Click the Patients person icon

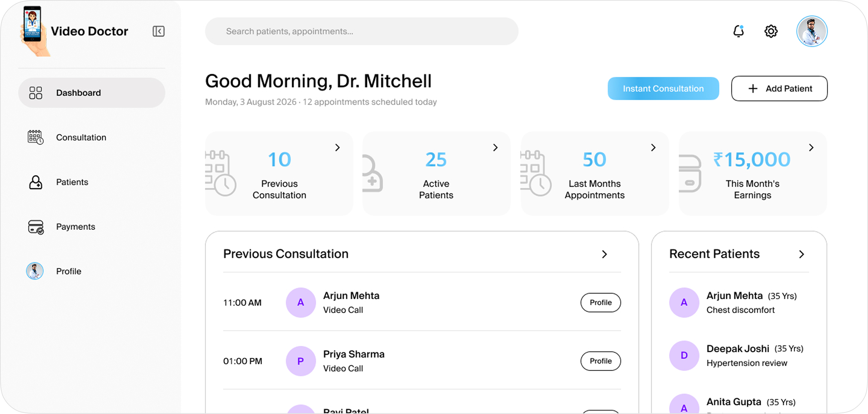pos(36,182)
